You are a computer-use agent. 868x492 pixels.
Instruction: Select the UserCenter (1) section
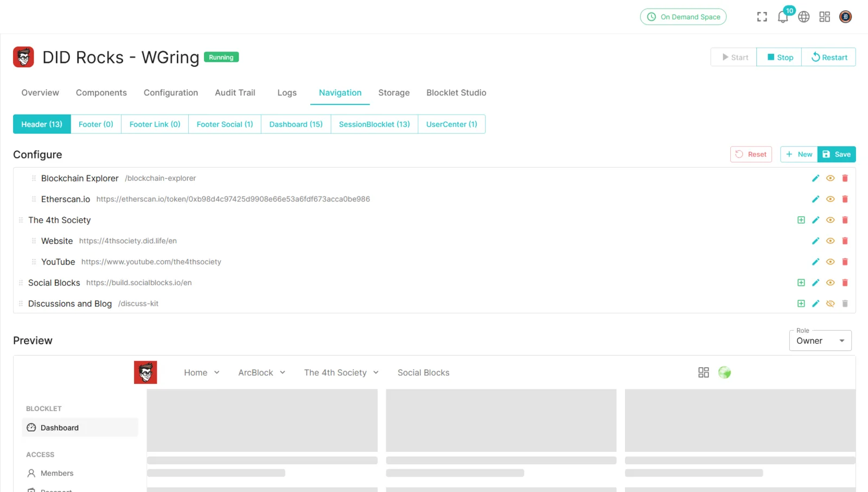click(452, 124)
